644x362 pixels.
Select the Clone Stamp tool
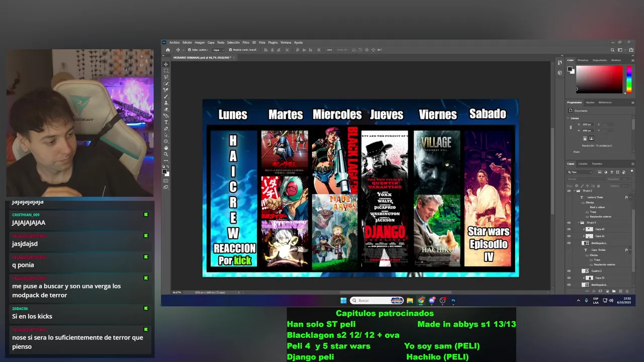click(x=166, y=103)
